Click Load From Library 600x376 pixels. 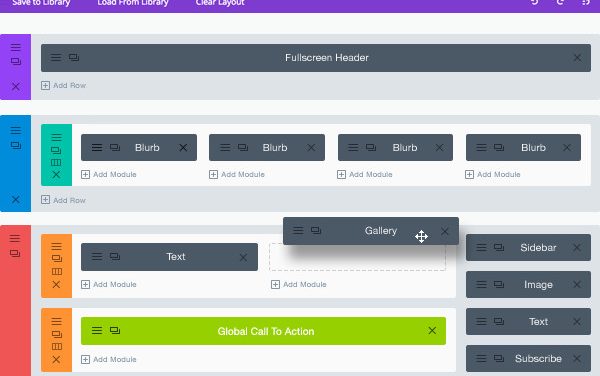133,3
